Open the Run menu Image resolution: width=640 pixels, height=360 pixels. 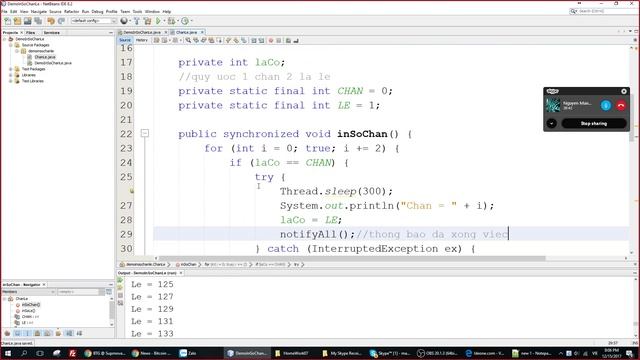pyautogui.click(x=85, y=11)
